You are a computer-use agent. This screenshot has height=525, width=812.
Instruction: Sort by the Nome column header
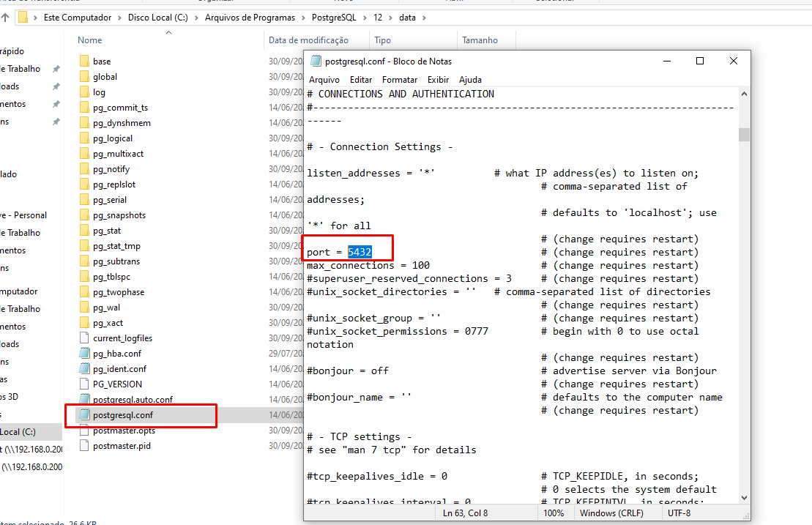[90, 40]
